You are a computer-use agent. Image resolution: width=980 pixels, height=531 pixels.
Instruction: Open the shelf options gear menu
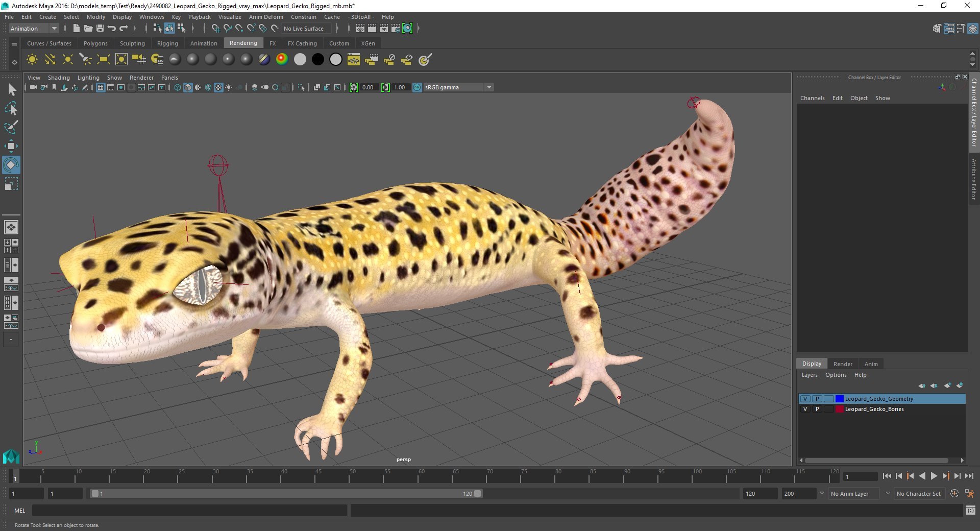pyautogui.click(x=14, y=62)
